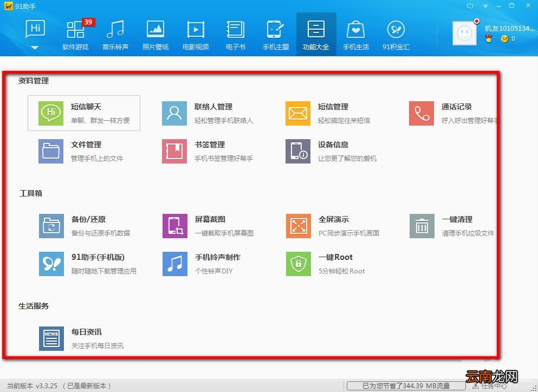The width and height of the screenshot is (538, 392).
Task: Open the 电子书 e-book tab
Action: 235,35
